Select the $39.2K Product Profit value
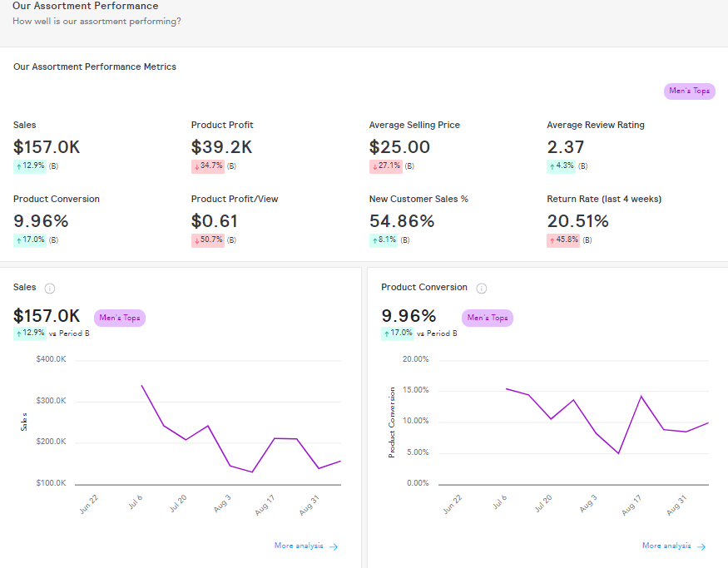 (x=221, y=147)
